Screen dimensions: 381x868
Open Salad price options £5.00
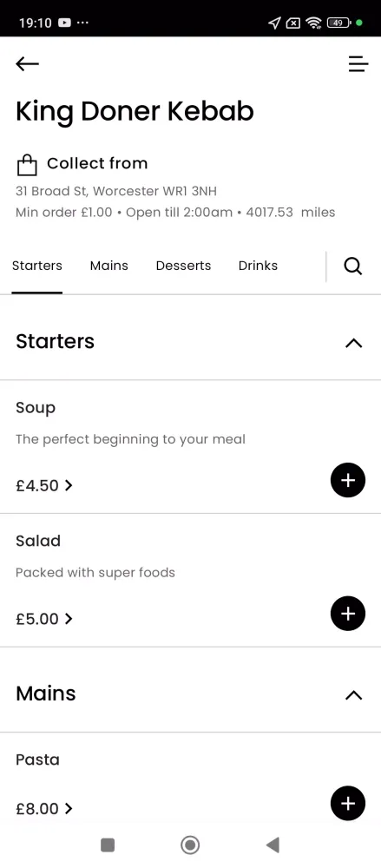pos(44,619)
